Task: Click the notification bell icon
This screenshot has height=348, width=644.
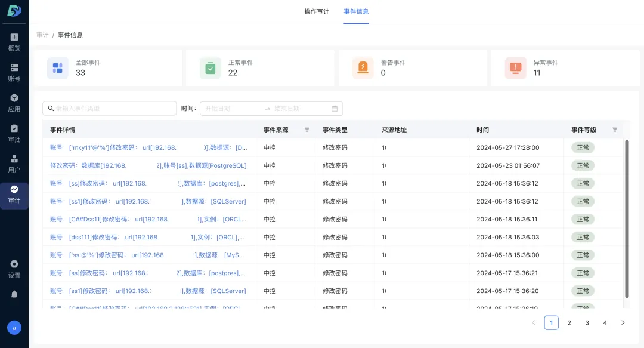Action: pyautogui.click(x=14, y=294)
